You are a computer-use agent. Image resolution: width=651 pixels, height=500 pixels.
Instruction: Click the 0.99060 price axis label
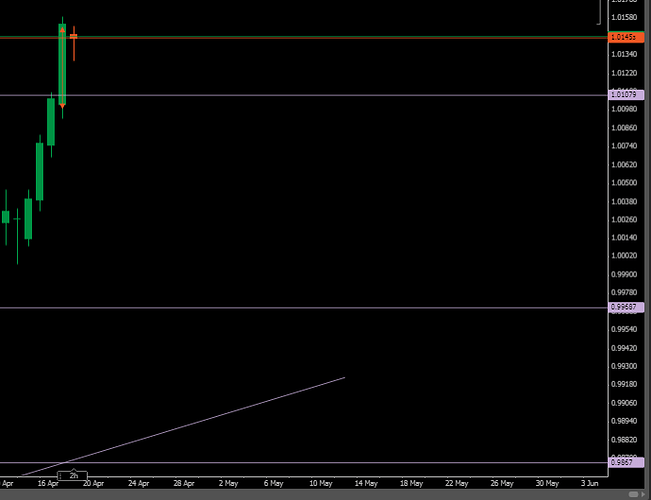pos(624,403)
